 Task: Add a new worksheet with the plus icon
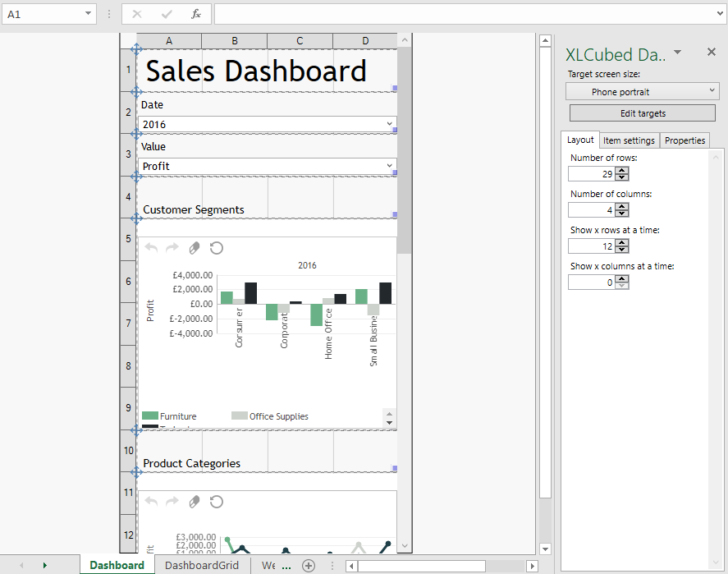[x=309, y=565]
